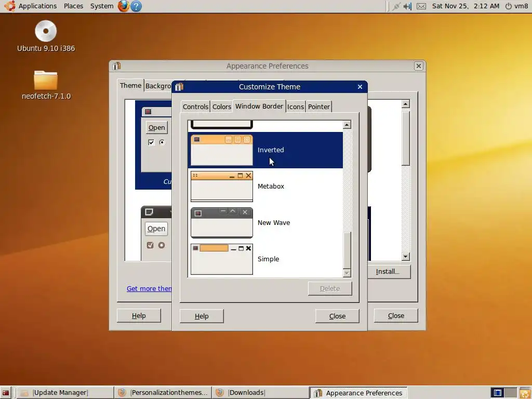Select the Metabox window border thumbnail

click(x=221, y=187)
